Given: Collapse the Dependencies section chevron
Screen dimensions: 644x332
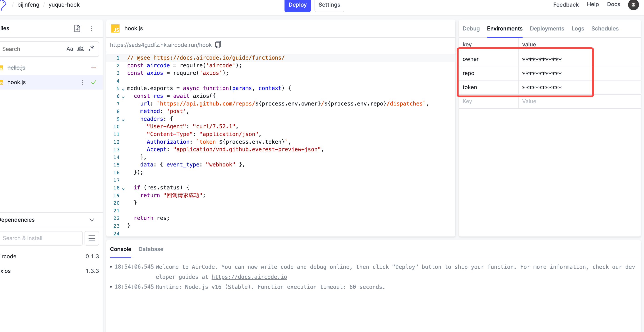Looking at the screenshot, I should click(92, 220).
